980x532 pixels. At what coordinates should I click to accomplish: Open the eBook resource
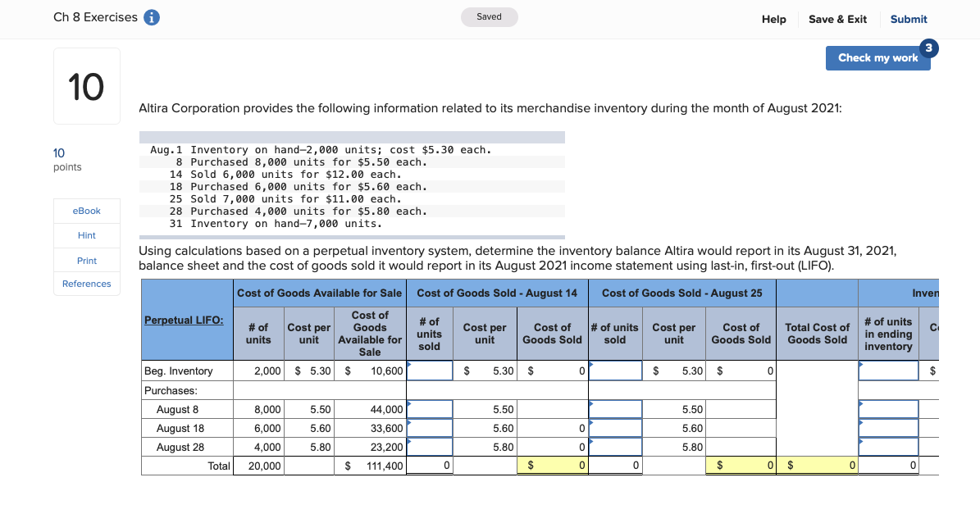click(x=86, y=211)
